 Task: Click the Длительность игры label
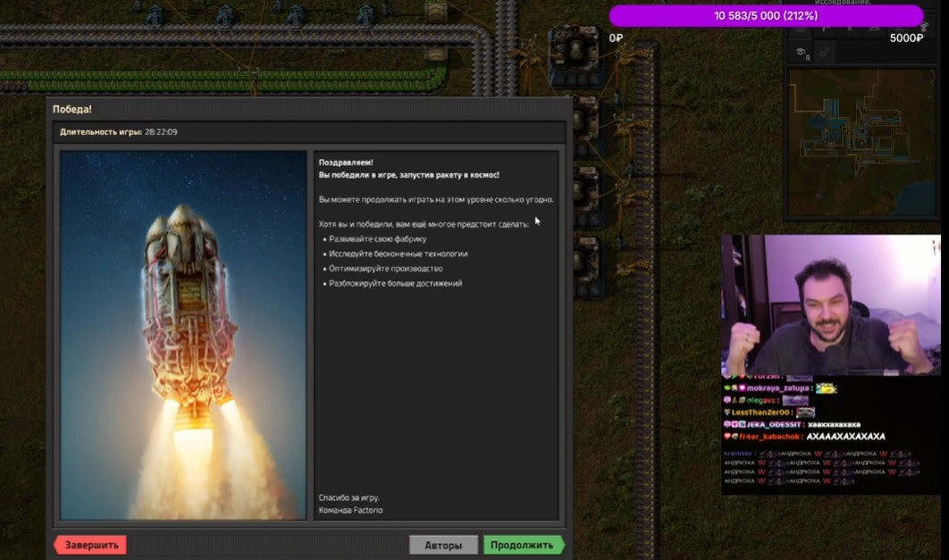[x=100, y=132]
